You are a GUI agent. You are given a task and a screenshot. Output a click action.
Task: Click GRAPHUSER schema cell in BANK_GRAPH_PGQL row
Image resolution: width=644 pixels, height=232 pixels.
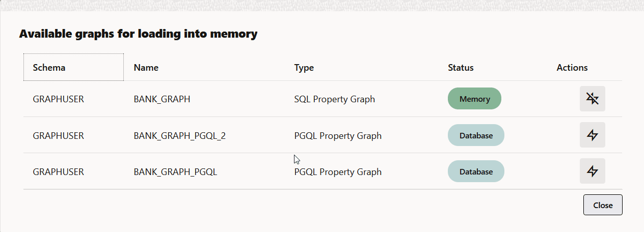58,172
